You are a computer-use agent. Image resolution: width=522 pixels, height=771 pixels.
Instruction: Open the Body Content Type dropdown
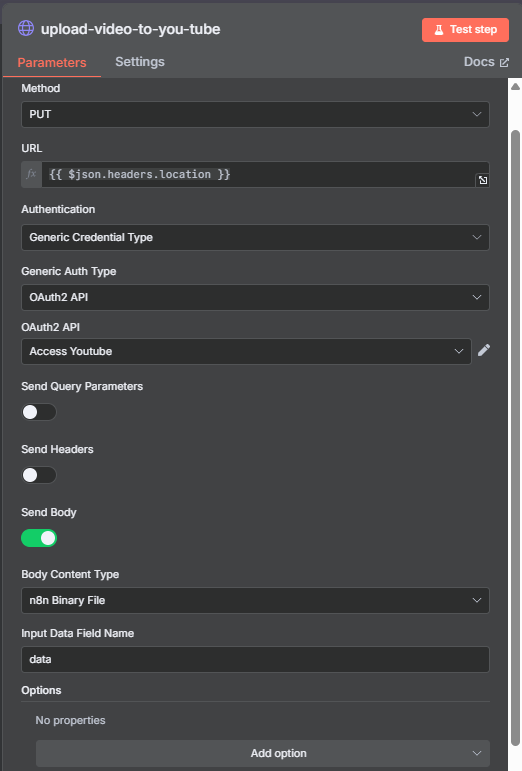click(x=255, y=600)
